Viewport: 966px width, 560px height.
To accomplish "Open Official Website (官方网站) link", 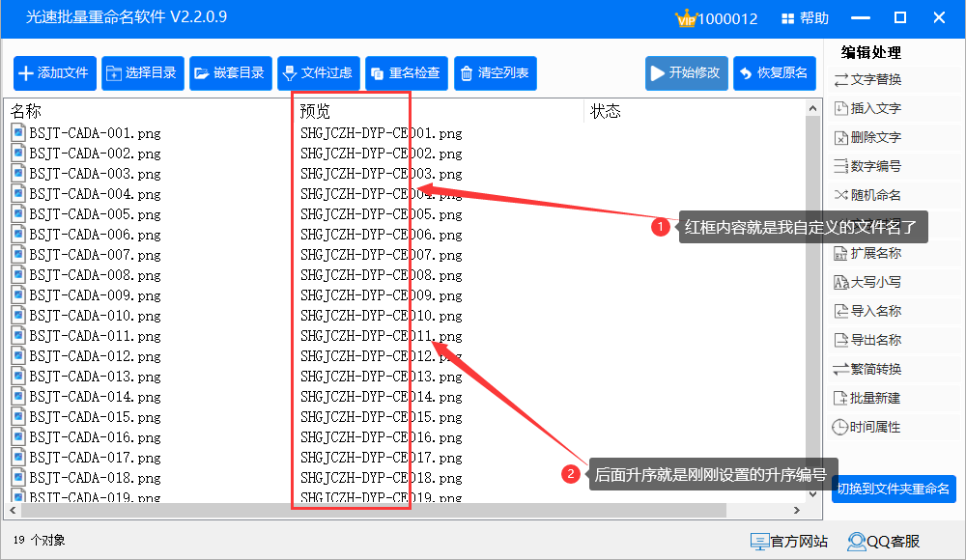I will coord(789,542).
